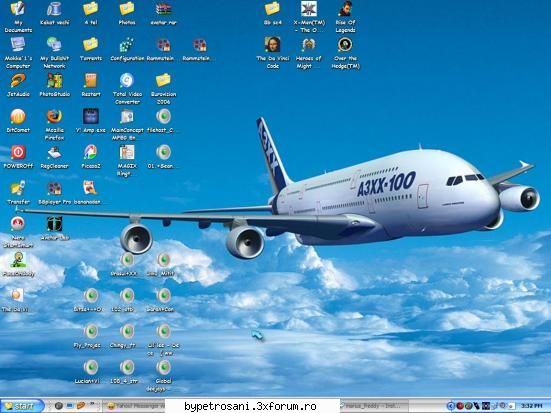Click the orange quick launch icon
The width and height of the screenshot is (551, 413).
pyautogui.click(x=82, y=406)
